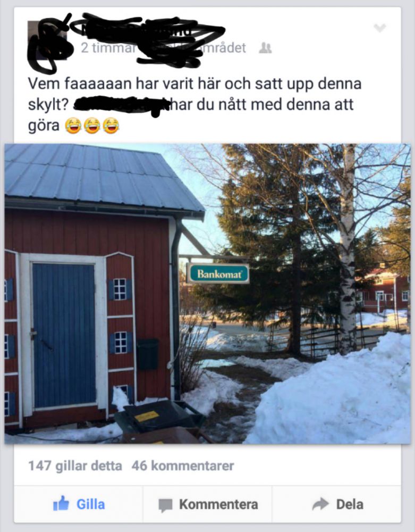
Task: Open the "2 timmar" timestamp link
Action: (108, 48)
